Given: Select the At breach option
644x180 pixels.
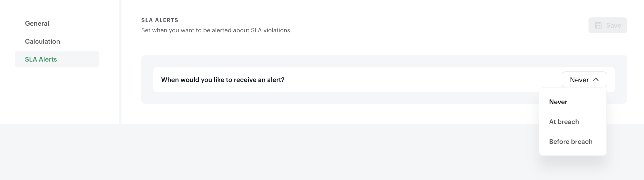Looking at the screenshot, I should [564, 122].
